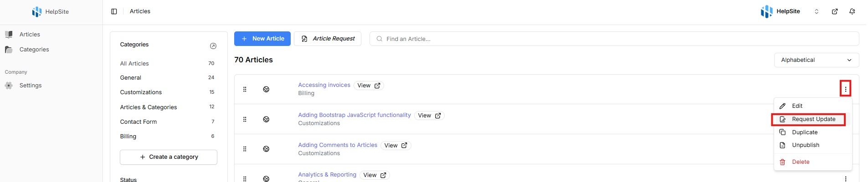
Task: Expand the HelpSite site switcher
Action: click(817, 11)
